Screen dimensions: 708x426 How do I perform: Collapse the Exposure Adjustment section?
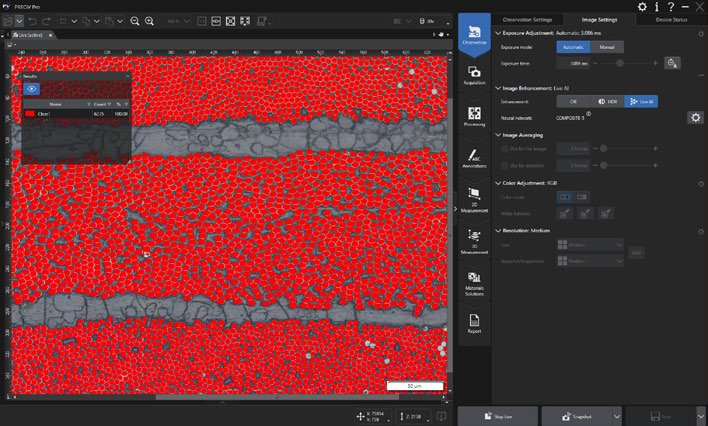click(499, 34)
